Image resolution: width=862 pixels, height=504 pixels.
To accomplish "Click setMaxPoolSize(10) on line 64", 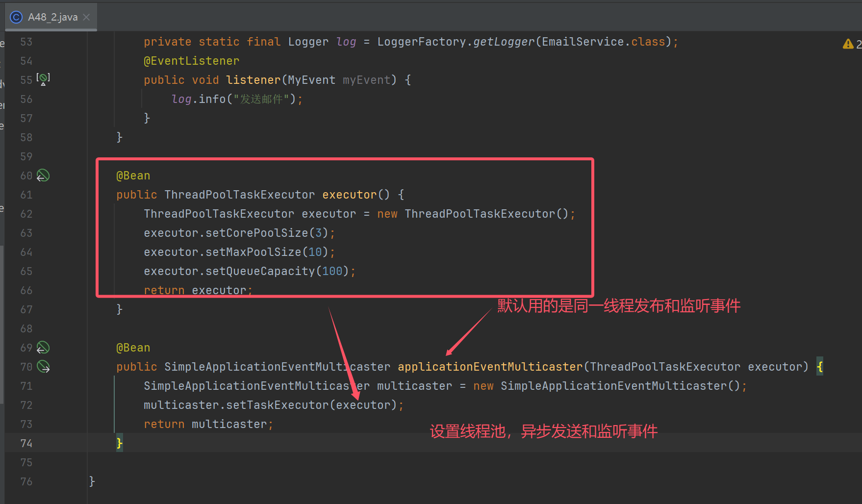I will click(267, 252).
